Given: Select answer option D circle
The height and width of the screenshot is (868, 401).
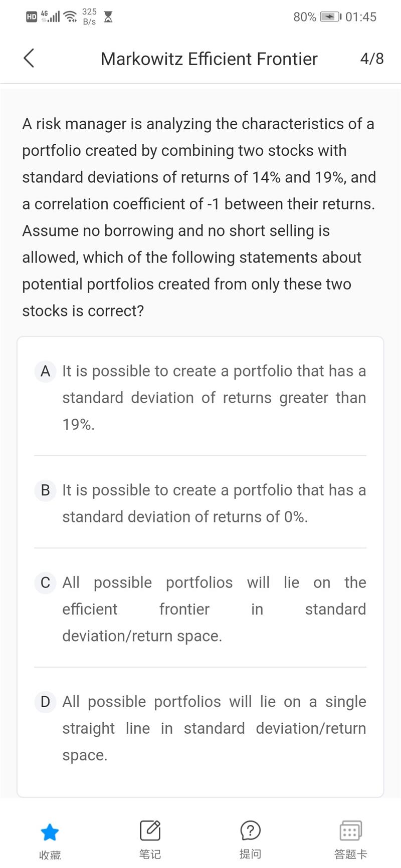Looking at the screenshot, I should [45, 702].
